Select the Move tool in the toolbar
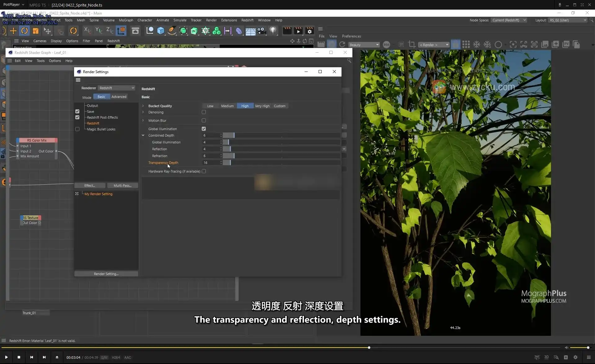This screenshot has width=595, height=364. (14, 31)
